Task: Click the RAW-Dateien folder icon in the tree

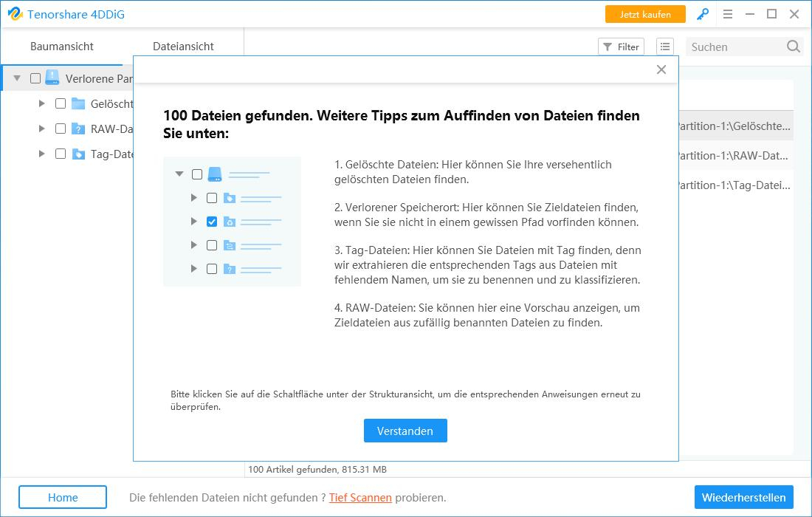Action: (78, 129)
